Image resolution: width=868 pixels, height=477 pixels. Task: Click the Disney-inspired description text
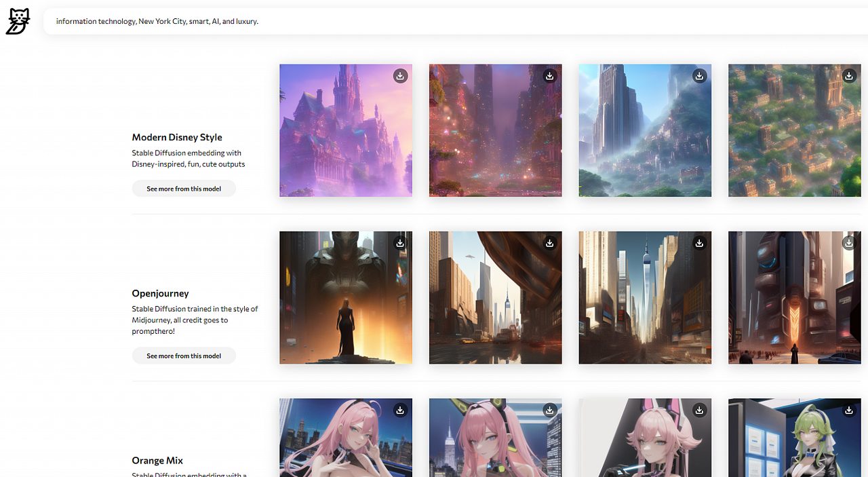click(x=189, y=158)
